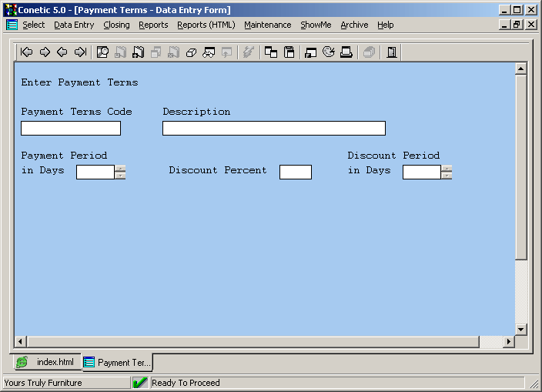
Task: Increase Discount Period in Days spinner
Action: tap(447, 168)
